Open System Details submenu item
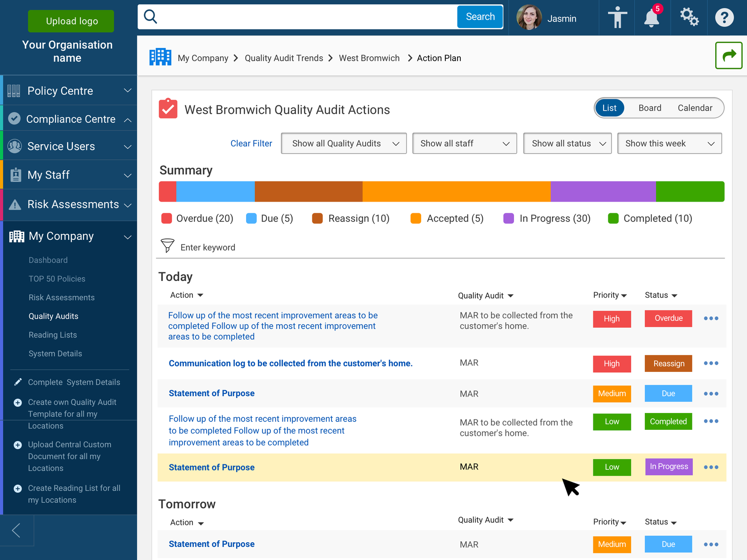The width and height of the screenshot is (747, 560). [55, 353]
